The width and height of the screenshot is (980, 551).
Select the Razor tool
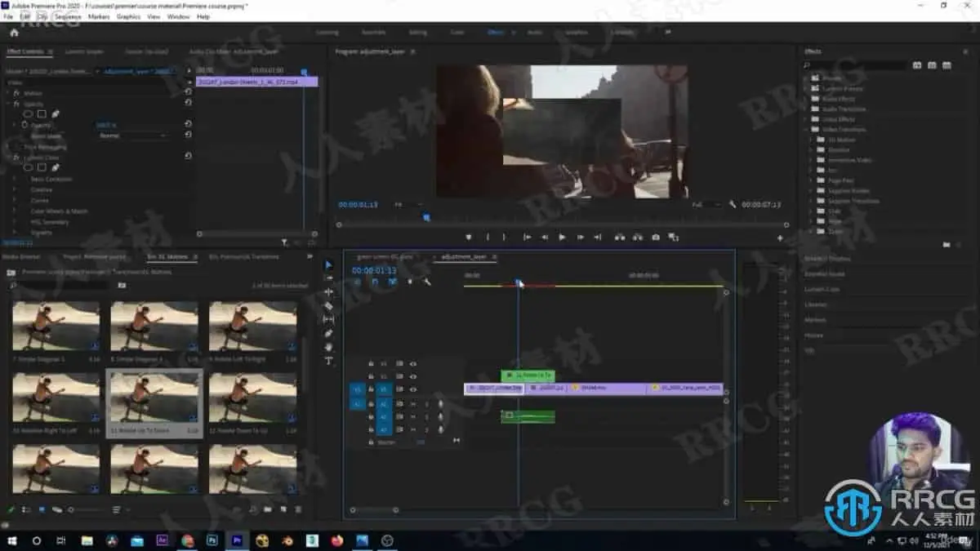pos(329,306)
